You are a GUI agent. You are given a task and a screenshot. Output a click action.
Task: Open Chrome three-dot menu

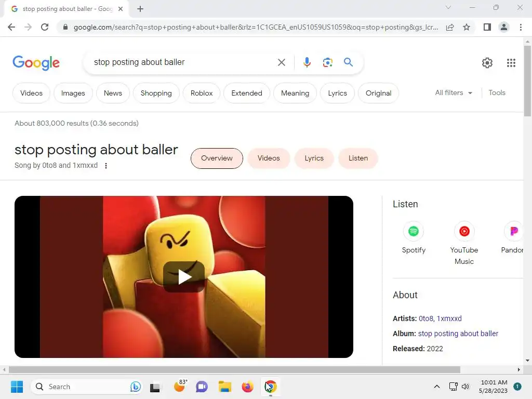point(521,27)
